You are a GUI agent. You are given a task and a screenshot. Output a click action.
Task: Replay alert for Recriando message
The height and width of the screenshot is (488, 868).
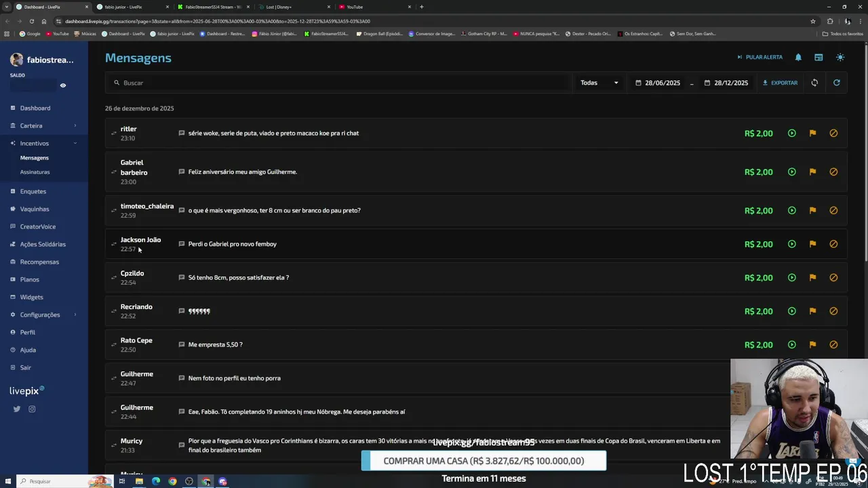tap(791, 311)
